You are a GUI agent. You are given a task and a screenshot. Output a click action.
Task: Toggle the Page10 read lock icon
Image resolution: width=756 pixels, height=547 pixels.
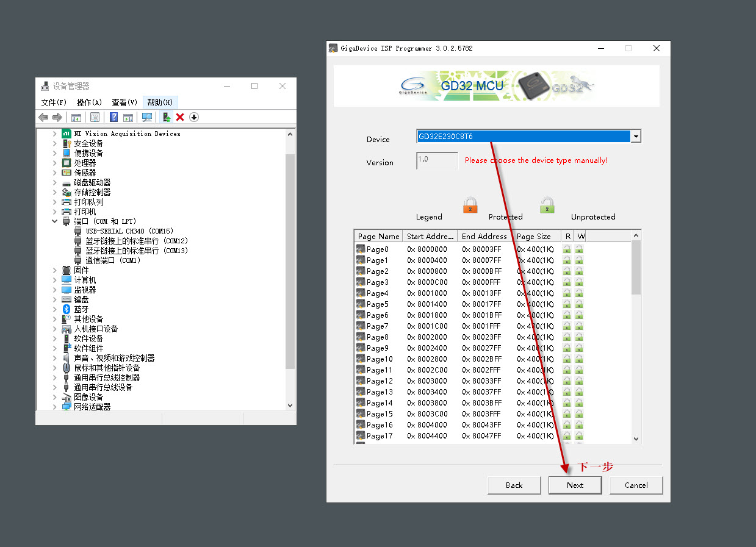click(x=567, y=359)
